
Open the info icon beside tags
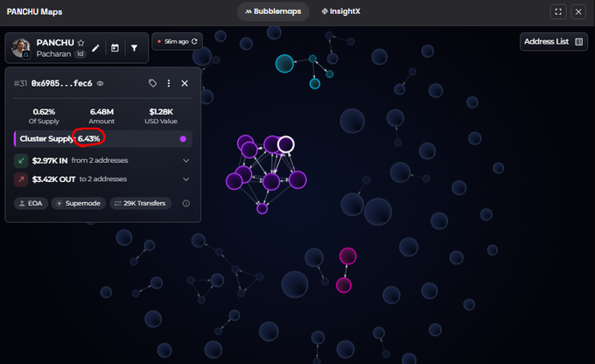click(x=185, y=204)
